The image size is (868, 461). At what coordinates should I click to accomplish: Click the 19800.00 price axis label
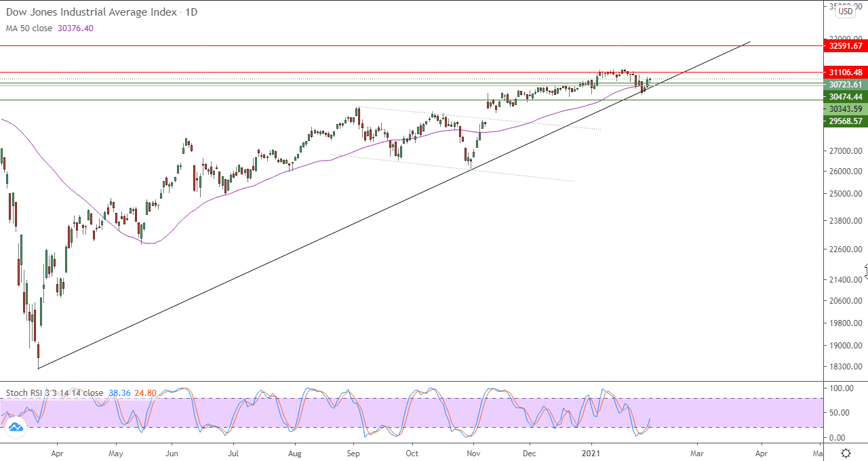(845, 323)
